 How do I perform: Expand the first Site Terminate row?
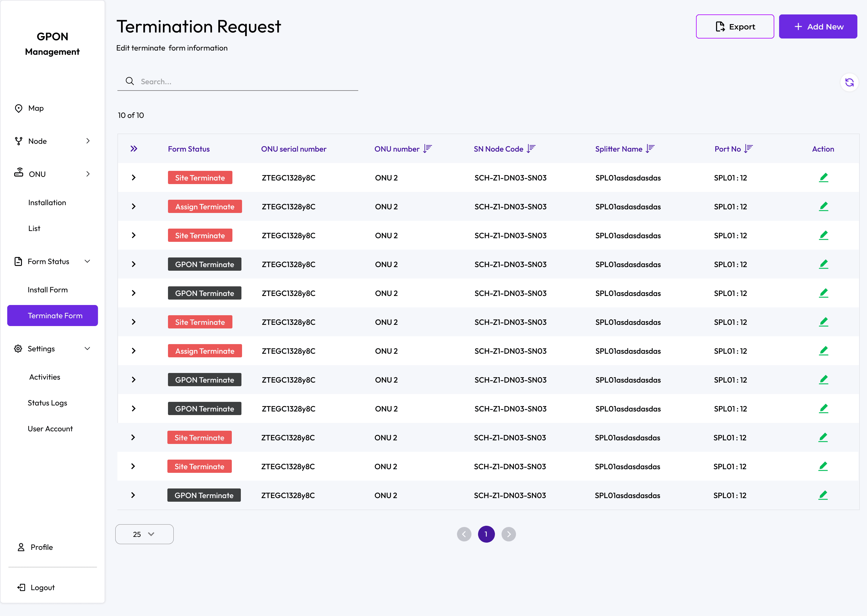pos(134,177)
